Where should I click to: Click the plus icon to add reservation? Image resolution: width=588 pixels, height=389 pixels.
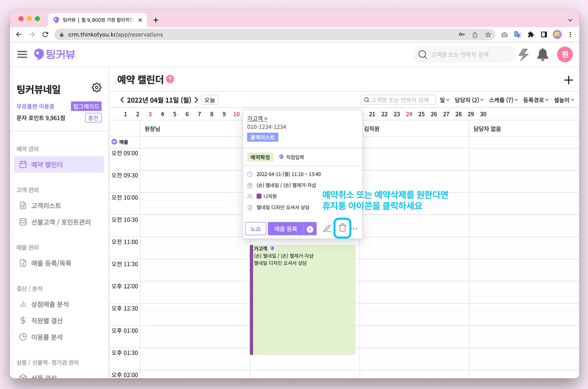click(568, 80)
